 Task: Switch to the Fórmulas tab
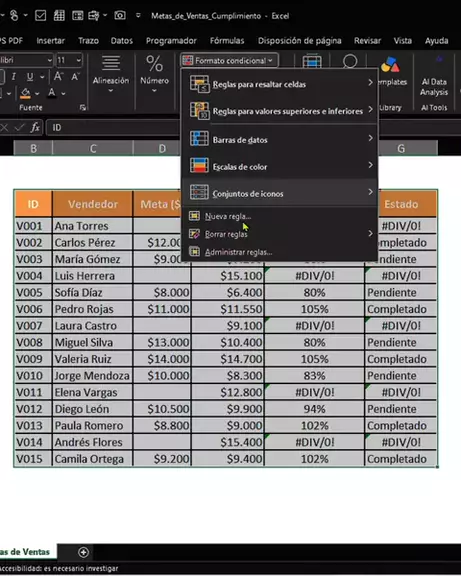point(227,40)
